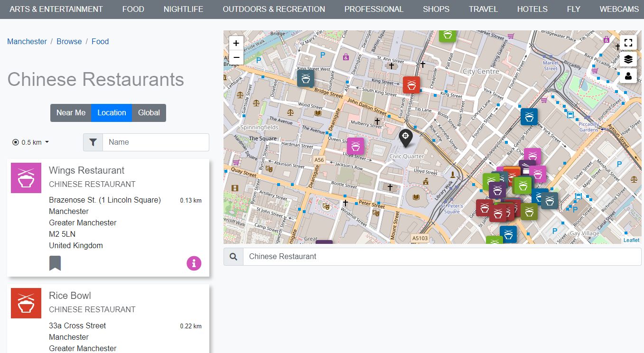Viewport: 644px width, 353px height.
Task: Click the green marker at map top edge
Action: click(x=448, y=36)
